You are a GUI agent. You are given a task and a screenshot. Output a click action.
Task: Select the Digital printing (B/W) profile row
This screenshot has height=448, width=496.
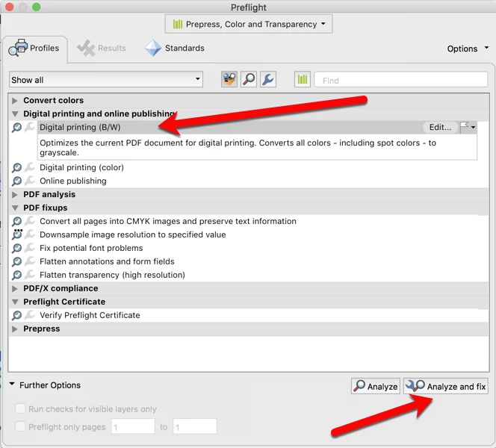point(257,128)
